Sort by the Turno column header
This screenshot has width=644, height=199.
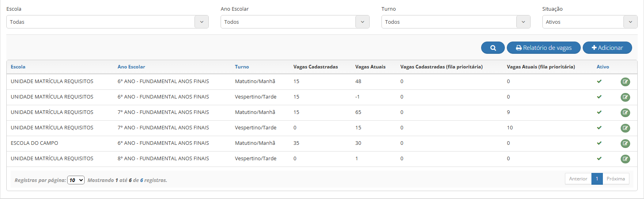[x=242, y=67]
